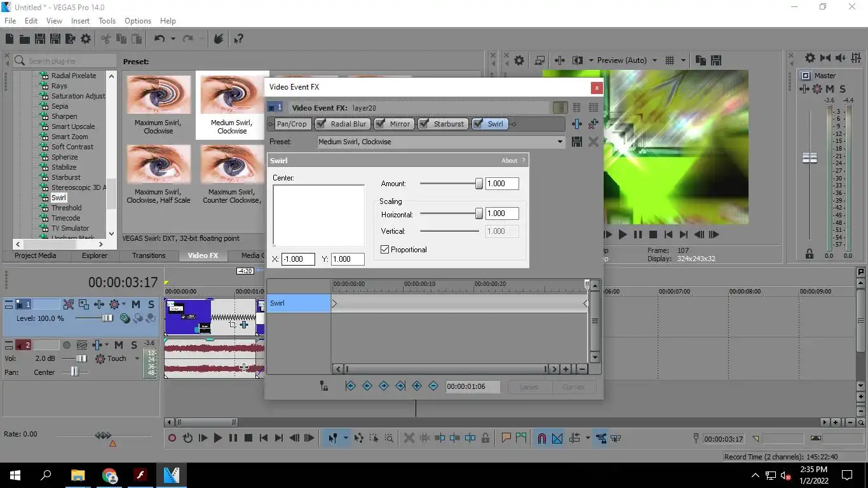Open the Preset dropdown in FX window
868x488 pixels.
point(560,142)
